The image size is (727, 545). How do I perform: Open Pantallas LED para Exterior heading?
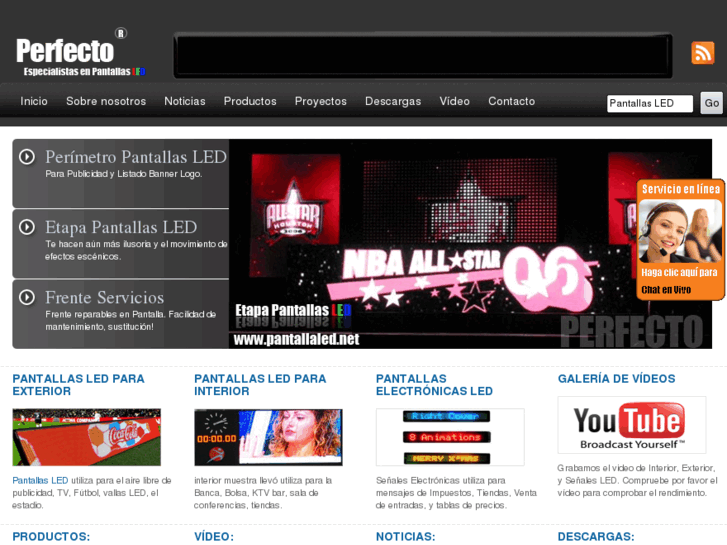pos(78,385)
